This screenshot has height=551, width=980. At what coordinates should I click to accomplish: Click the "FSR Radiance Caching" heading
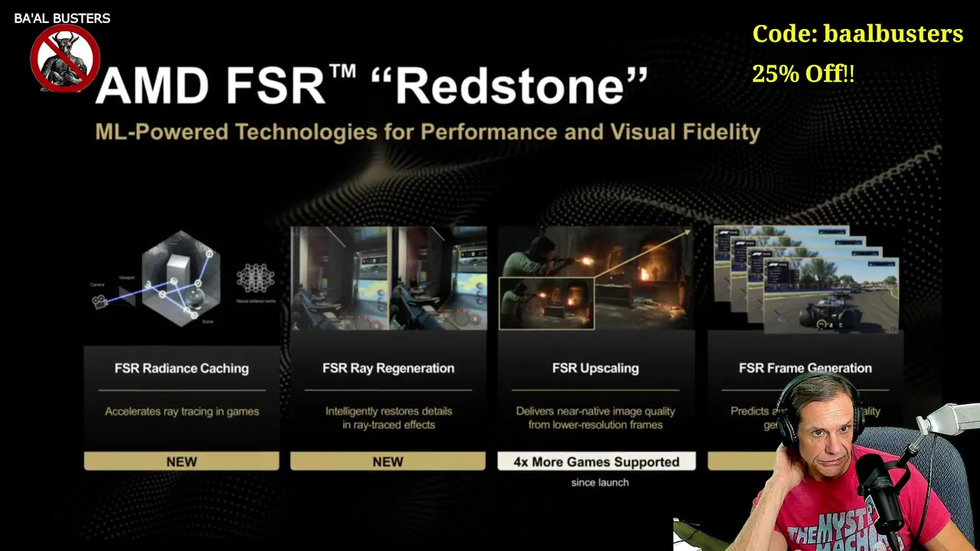[x=181, y=368]
